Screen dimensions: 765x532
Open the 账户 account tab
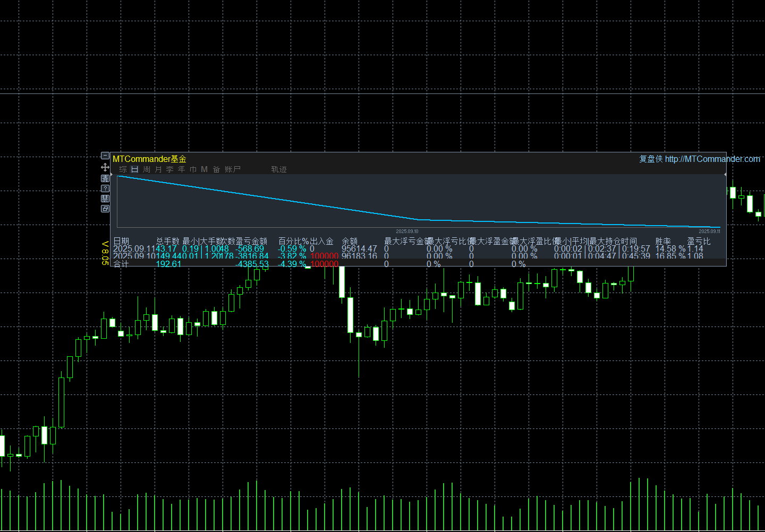coord(233,169)
